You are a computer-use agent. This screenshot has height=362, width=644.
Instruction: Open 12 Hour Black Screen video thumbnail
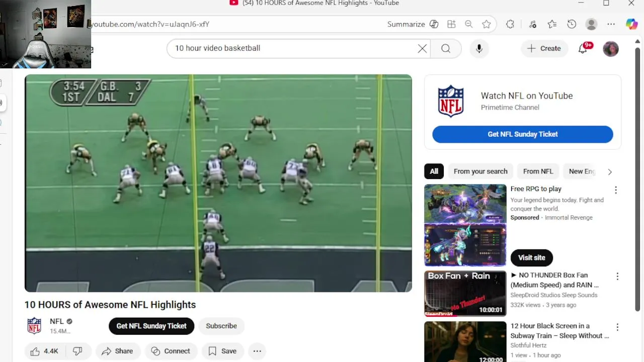pyautogui.click(x=465, y=342)
